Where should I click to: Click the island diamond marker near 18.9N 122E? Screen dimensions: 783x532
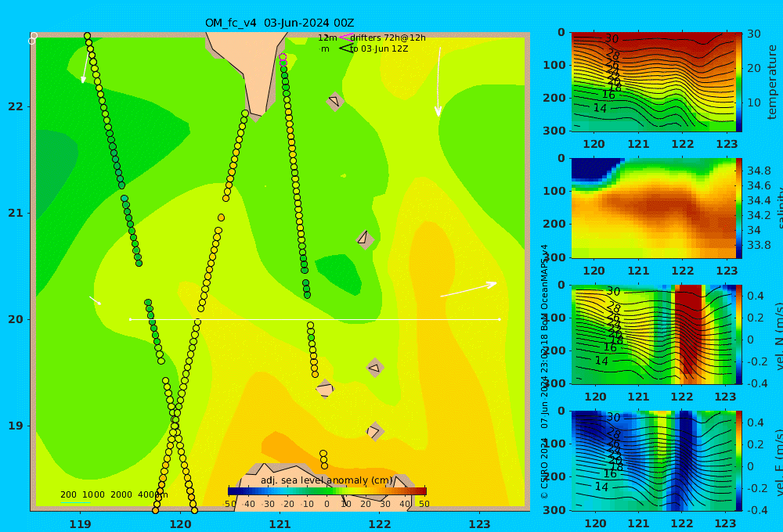coord(375,431)
